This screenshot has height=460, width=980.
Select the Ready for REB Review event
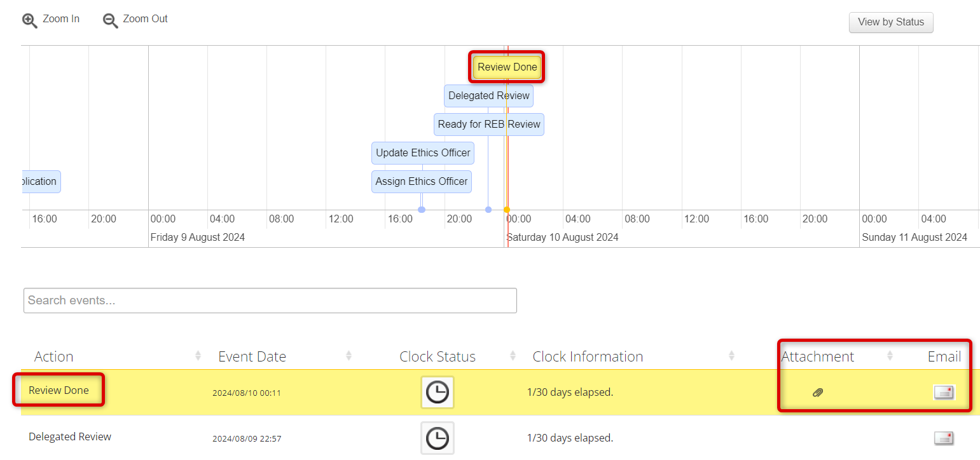tap(488, 125)
